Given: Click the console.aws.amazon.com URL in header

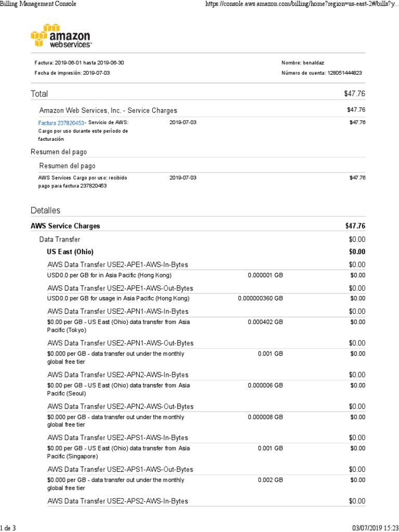Looking at the screenshot, I should 302,4.
